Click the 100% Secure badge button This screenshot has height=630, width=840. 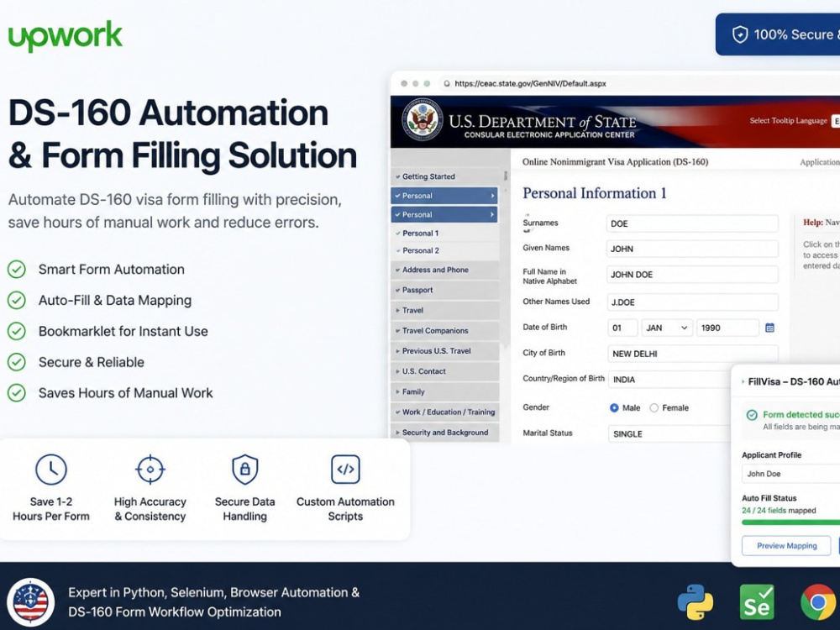[778, 34]
